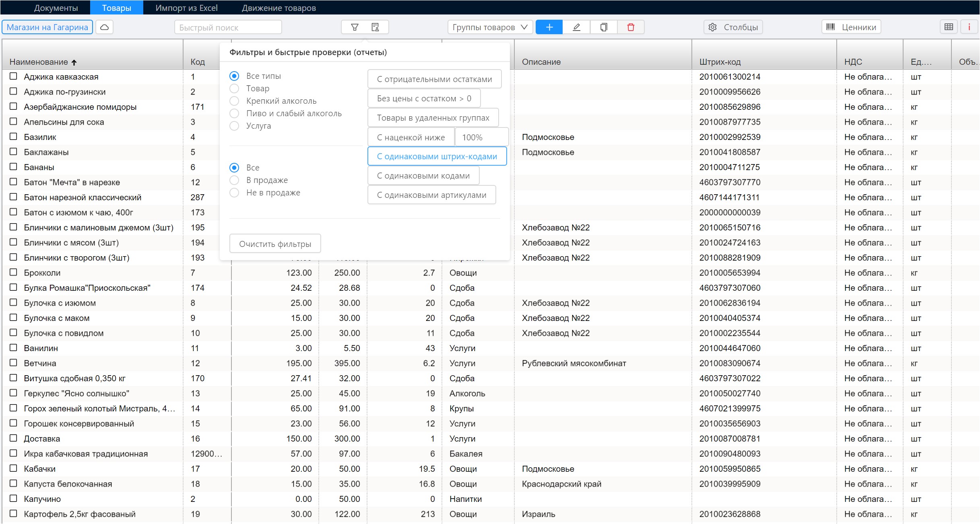Select Пиво и слабый алкоголь option
The height and width of the screenshot is (524, 980).
pyautogui.click(x=234, y=113)
